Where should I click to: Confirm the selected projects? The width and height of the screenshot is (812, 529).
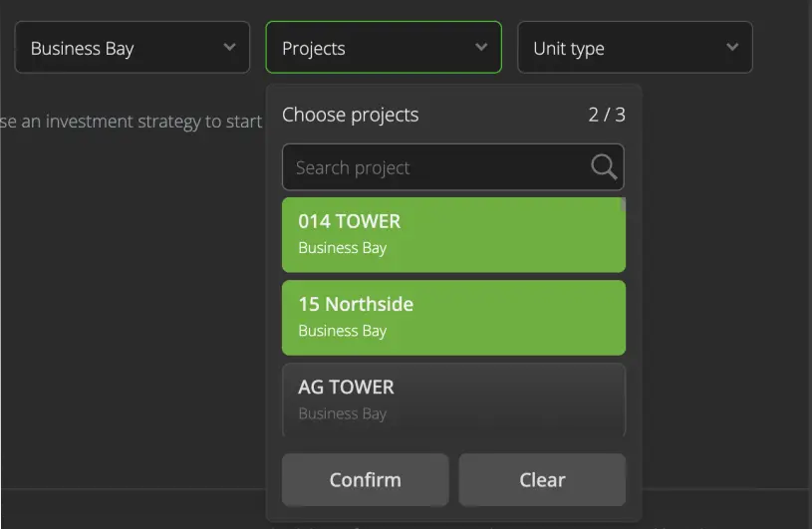[x=365, y=480]
